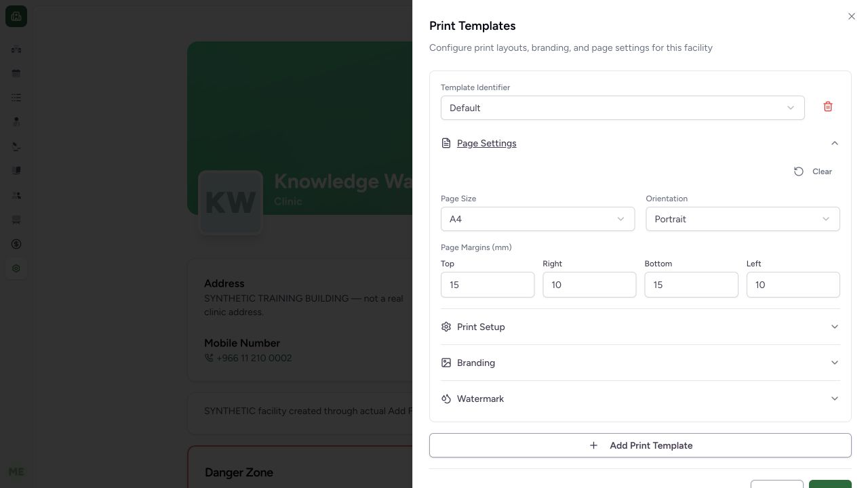Open the Page Size dropdown
The width and height of the screenshot is (868, 488).
pos(538,219)
